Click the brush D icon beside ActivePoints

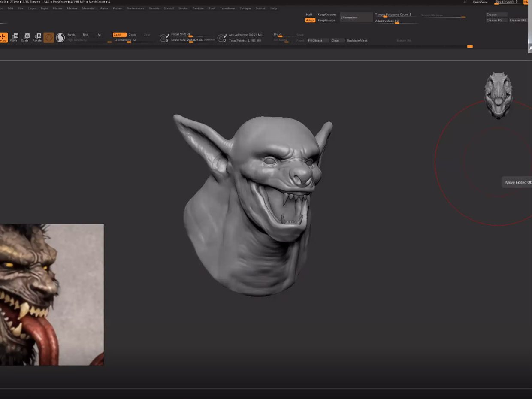(221, 38)
